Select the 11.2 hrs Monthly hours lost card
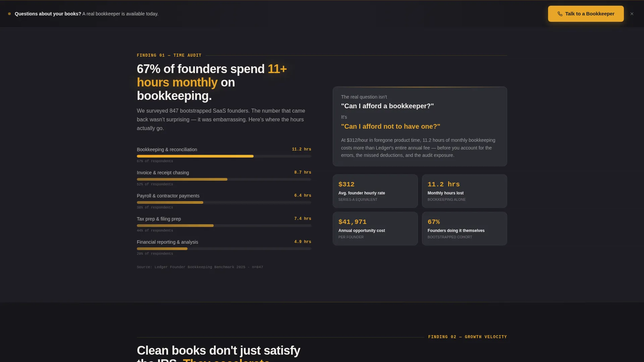Screen dimensions: 644x362 click(x=464, y=191)
